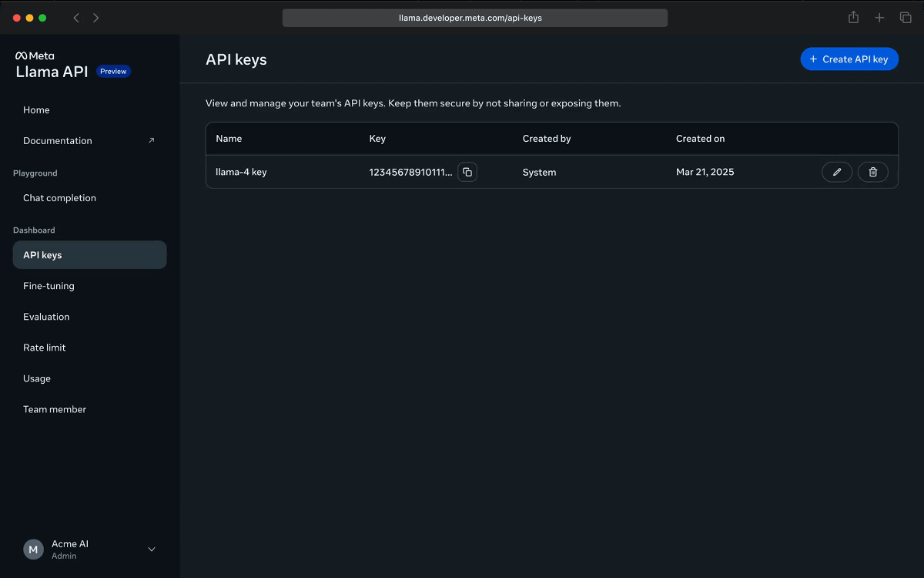Screen dimensions: 924x578
Task: Select the llama-4 key name cell
Action: click(x=241, y=173)
